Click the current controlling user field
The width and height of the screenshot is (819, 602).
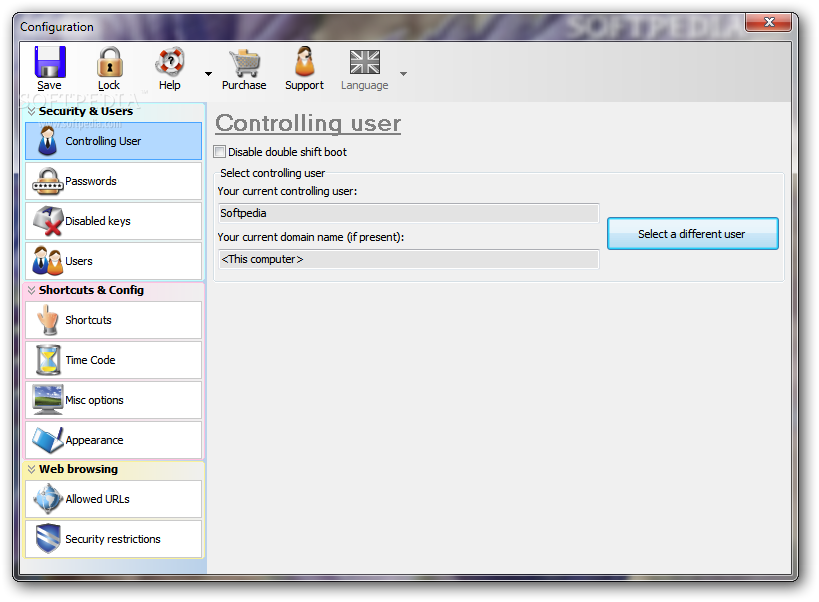click(408, 213)
